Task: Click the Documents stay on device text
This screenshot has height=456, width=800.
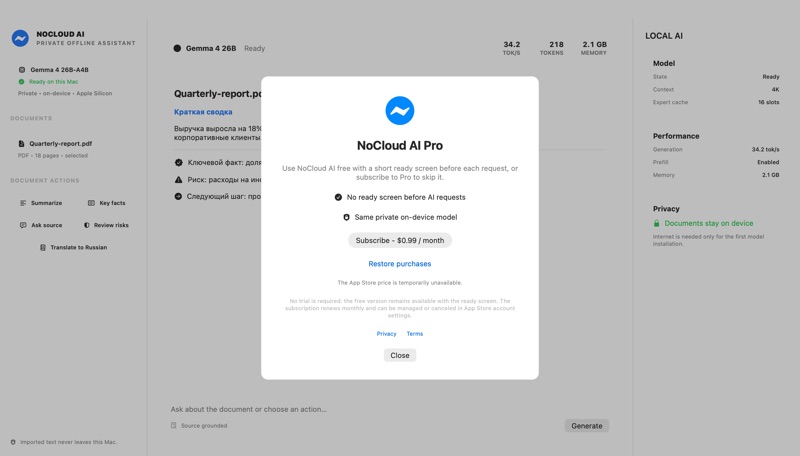Action: coord(709,223)
